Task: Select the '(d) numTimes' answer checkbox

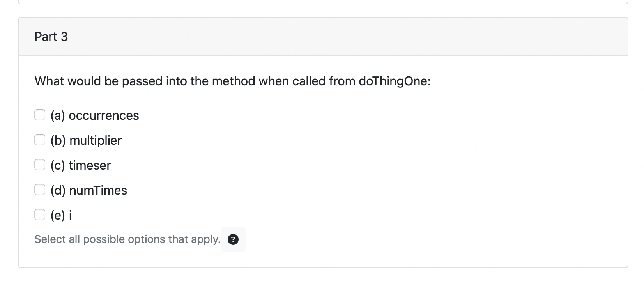Action: [x=40, y=190]
